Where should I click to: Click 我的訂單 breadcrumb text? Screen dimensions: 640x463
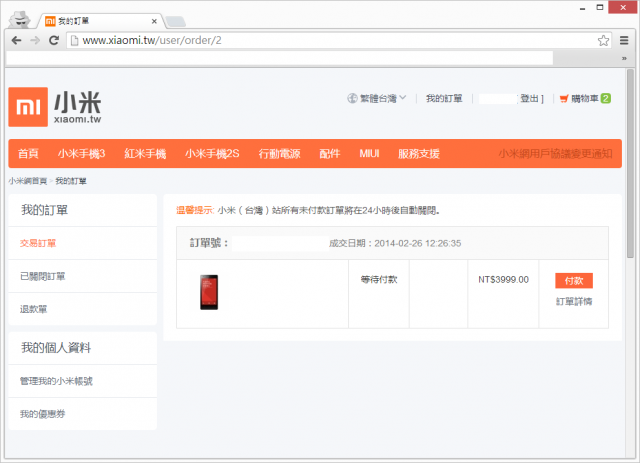tap(71, 181)
